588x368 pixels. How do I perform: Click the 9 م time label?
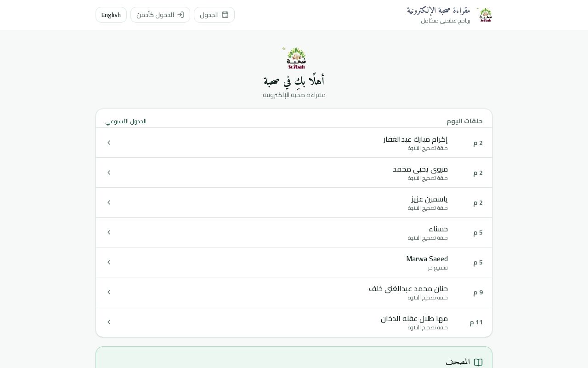(478, 292)
